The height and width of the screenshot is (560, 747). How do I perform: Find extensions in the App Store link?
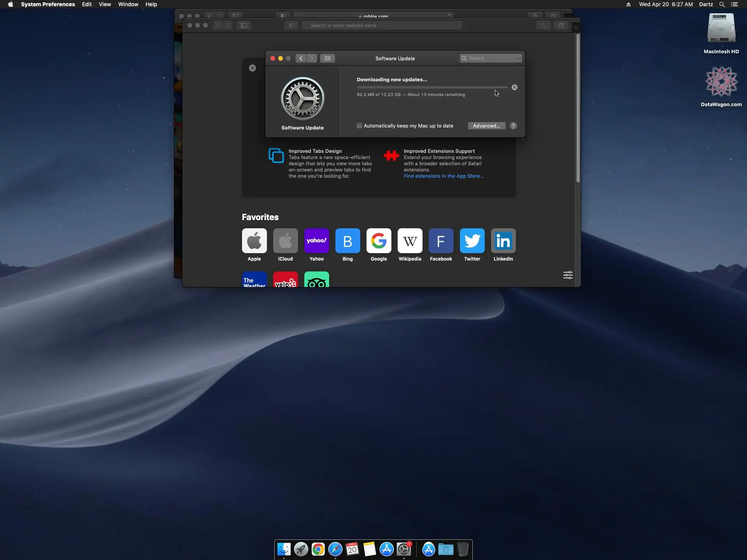(x=444, y=176)
